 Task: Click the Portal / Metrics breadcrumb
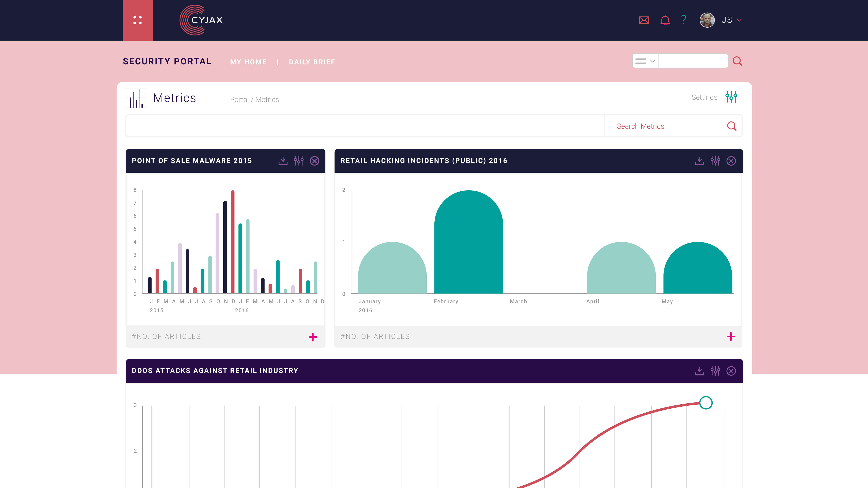click(254, 100)
